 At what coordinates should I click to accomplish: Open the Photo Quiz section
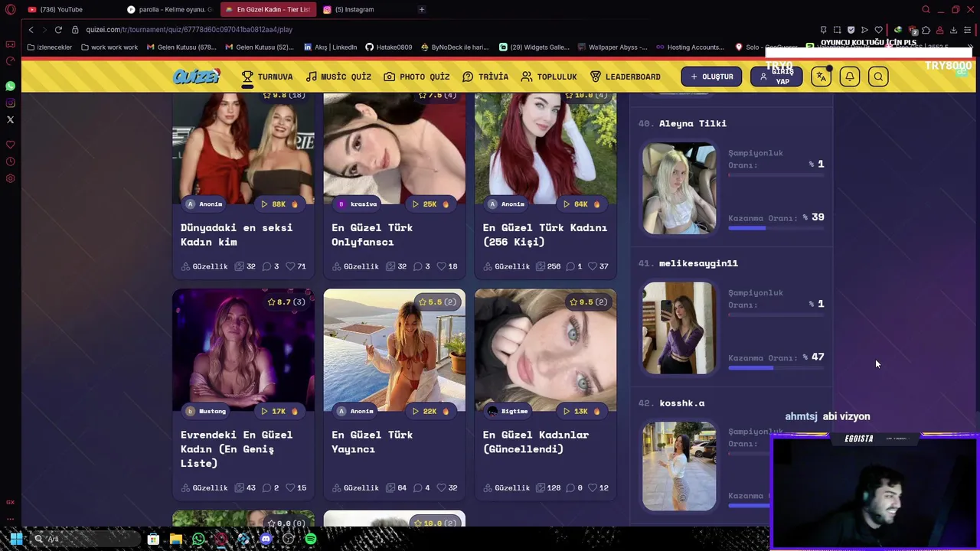point(416,77)
